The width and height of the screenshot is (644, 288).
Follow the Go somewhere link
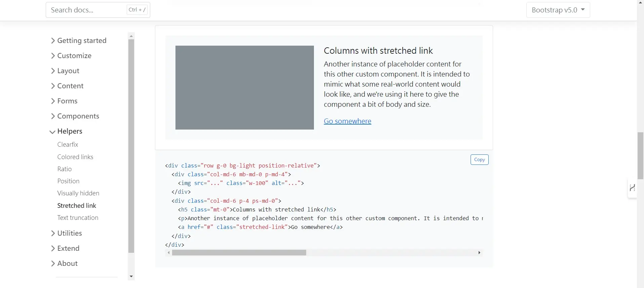coord(347,121)
